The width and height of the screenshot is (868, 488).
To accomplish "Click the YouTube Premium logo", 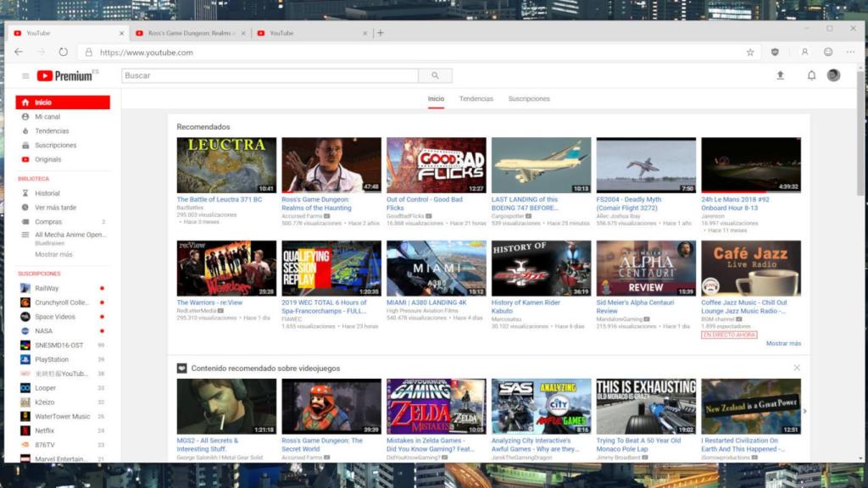I will coord(64,75).
